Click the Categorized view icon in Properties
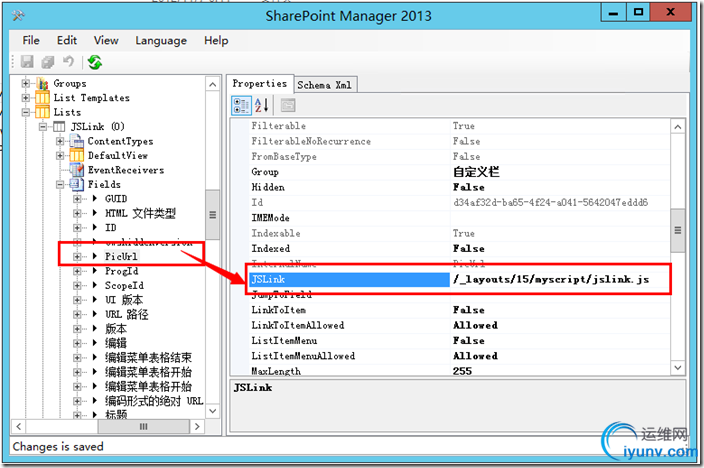Image resolution: width=704 pixels, height=468 pixels. [x=241, y=106]
